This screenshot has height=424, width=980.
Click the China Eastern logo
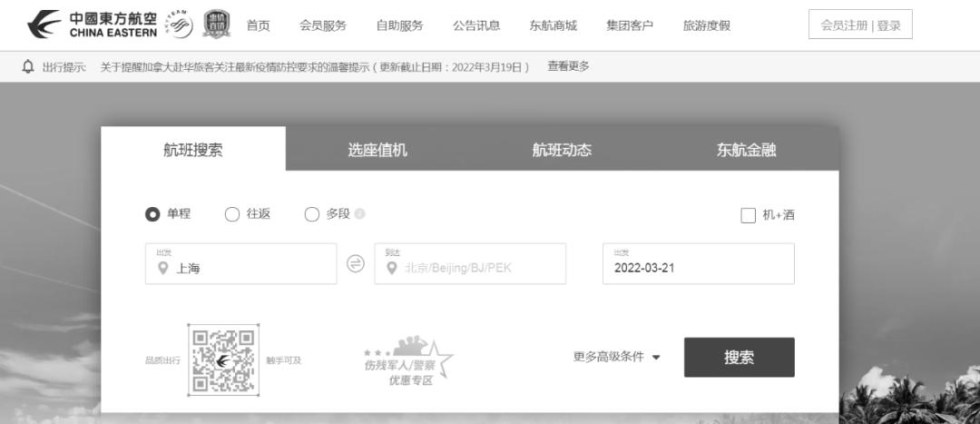92,25
